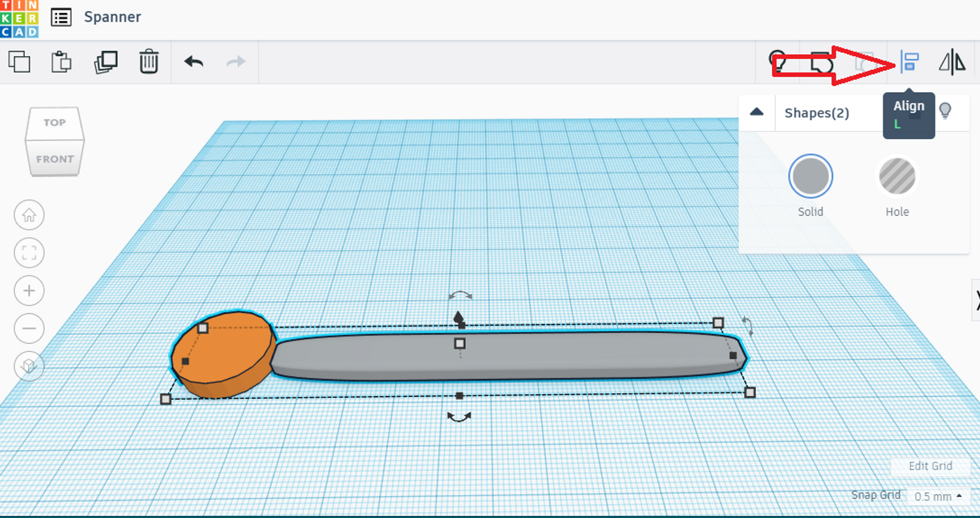980x518 pixels.
Task: Set shapes to Solid
Action: pos(810,176)
